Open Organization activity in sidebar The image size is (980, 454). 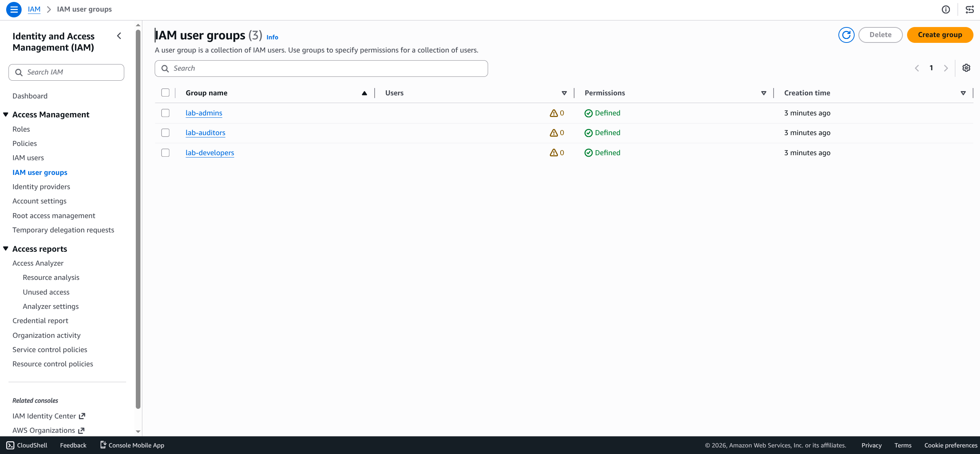[x=46, y=335]
